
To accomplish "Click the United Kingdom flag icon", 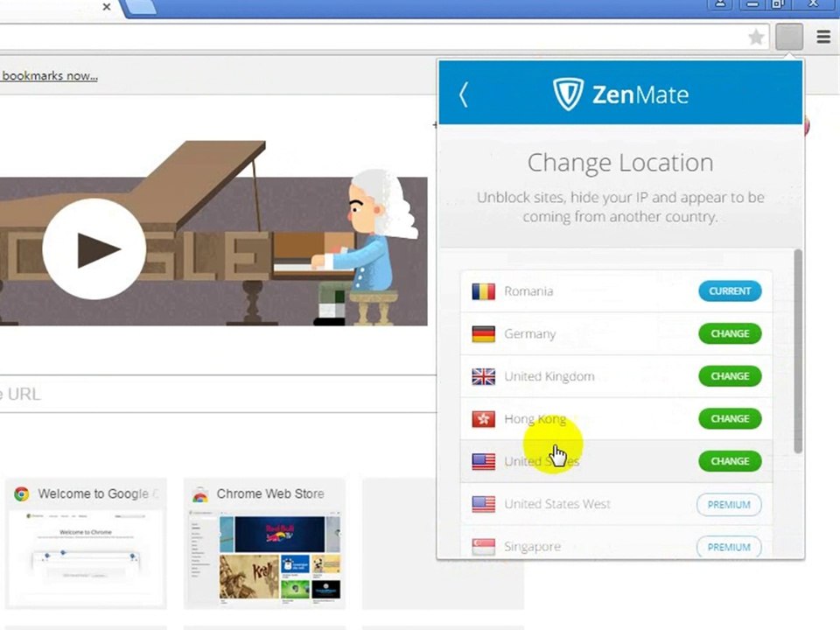I will 483,376.
